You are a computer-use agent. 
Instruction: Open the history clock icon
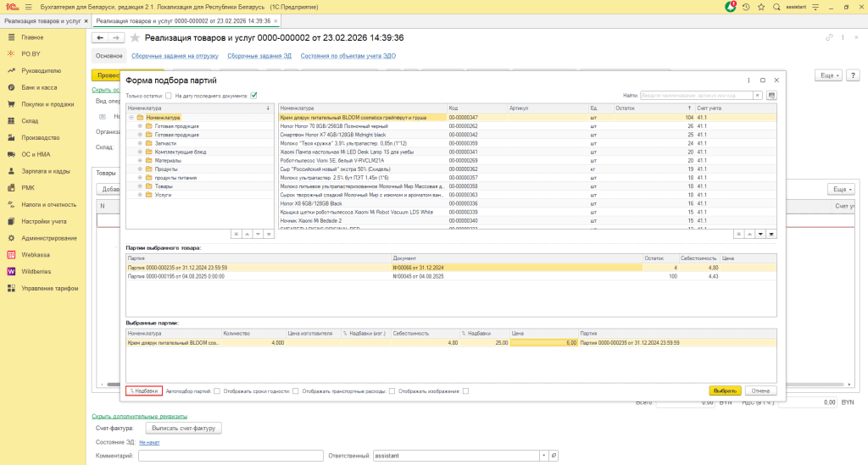[746, 7]
